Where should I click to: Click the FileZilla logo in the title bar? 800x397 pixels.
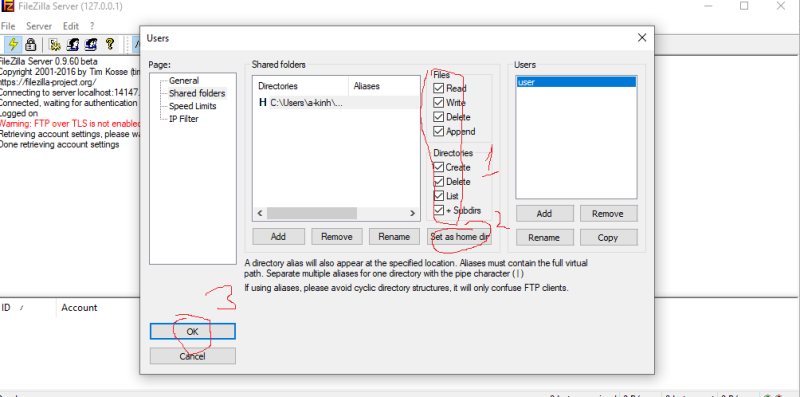tap(7, 7)
